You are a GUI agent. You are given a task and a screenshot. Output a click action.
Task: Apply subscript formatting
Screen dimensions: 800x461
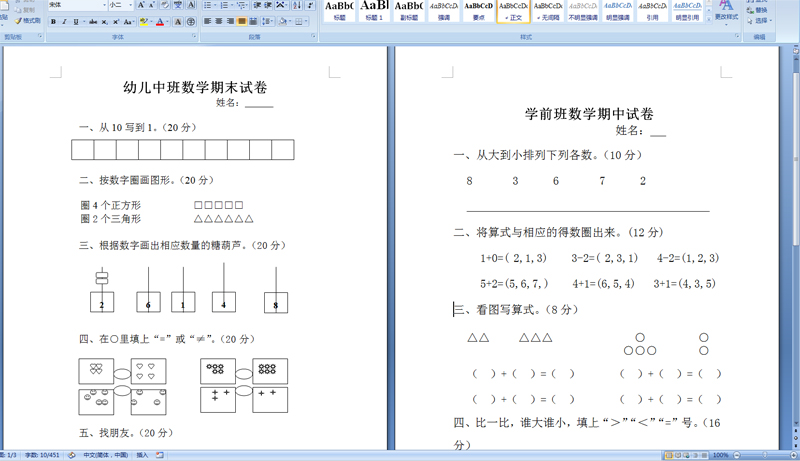(x=105, y=21)
